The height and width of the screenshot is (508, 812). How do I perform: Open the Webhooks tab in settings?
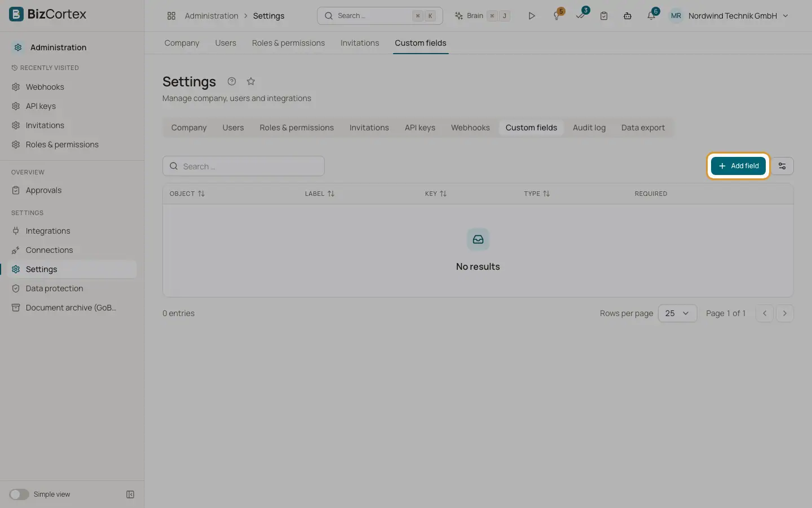click(470, 128)
